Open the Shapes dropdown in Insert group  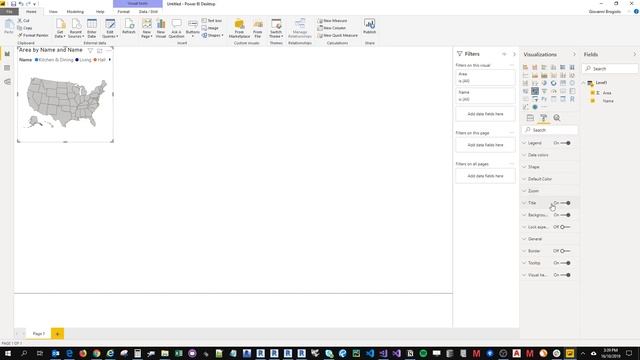[213, 36]
